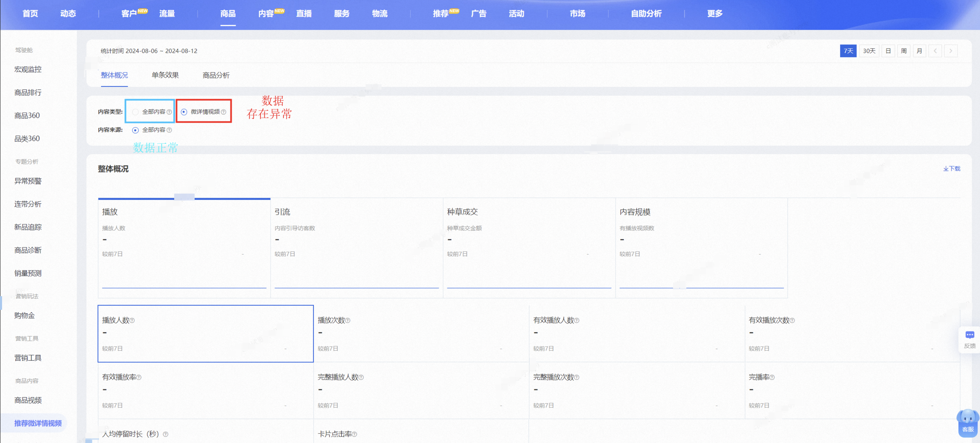Open 商品360 in sidebar
The width and height of the screenshot is (980, 443).
tap(27, 116)
